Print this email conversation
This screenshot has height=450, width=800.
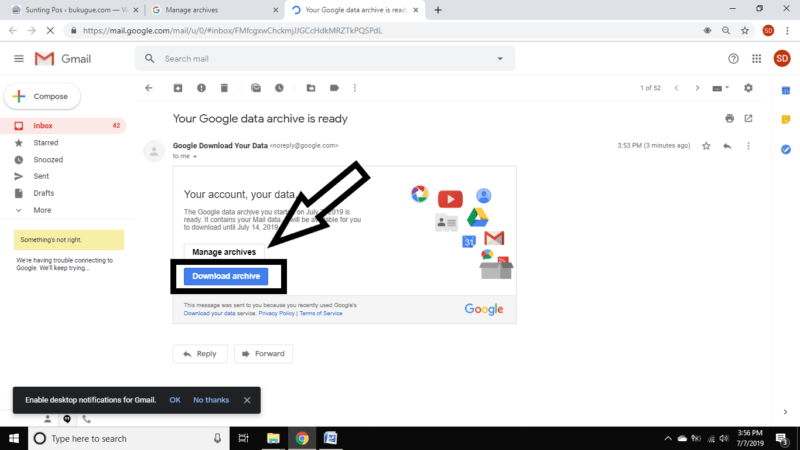pyautogui.click(x=730, y=118)
